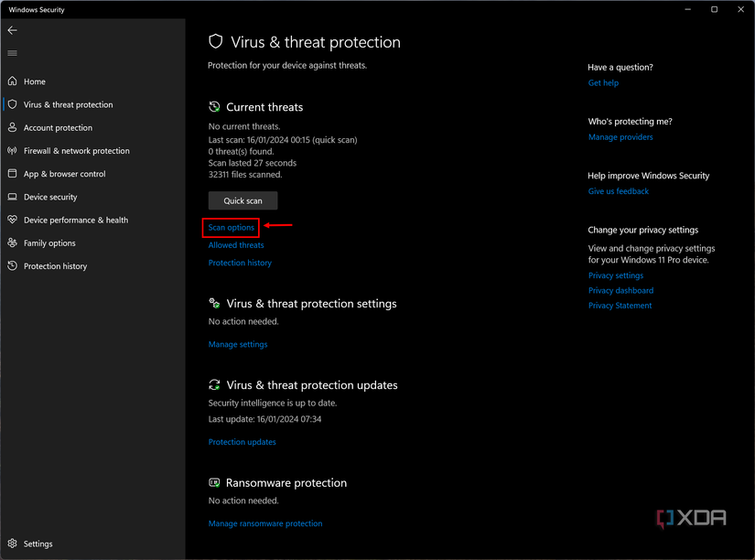Open the hamburger navigation menu icon

click(13, 53)
